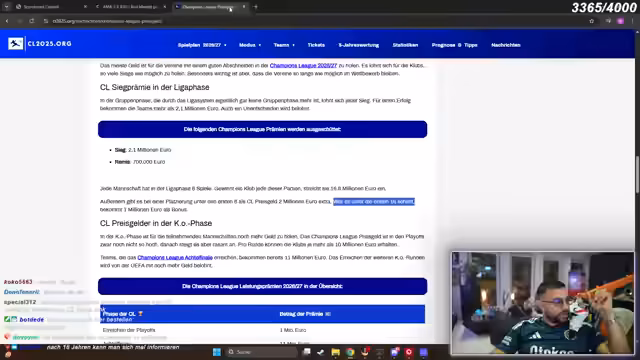Click the Windows taskbar search box
Image resolution: width=640 pixels, height=360 pixels.
261,352
